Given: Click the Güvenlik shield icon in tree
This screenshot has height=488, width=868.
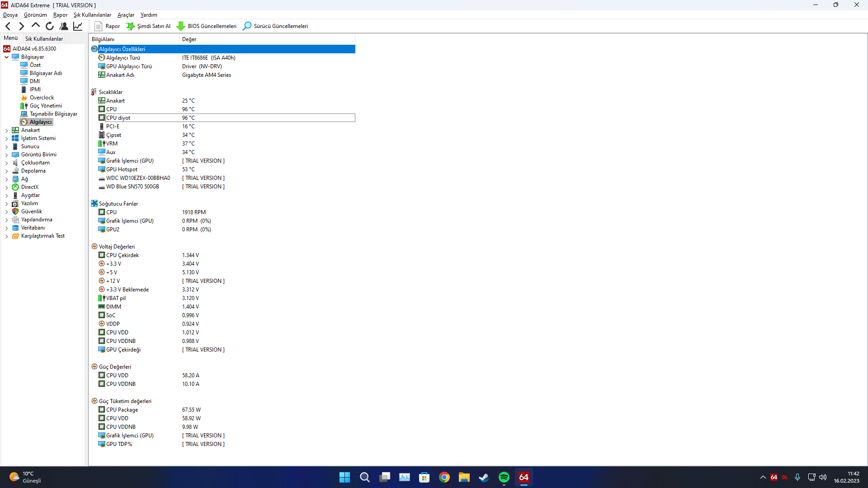Looking at the screenshot, I should pyautogui.click(x=15, y=211).
